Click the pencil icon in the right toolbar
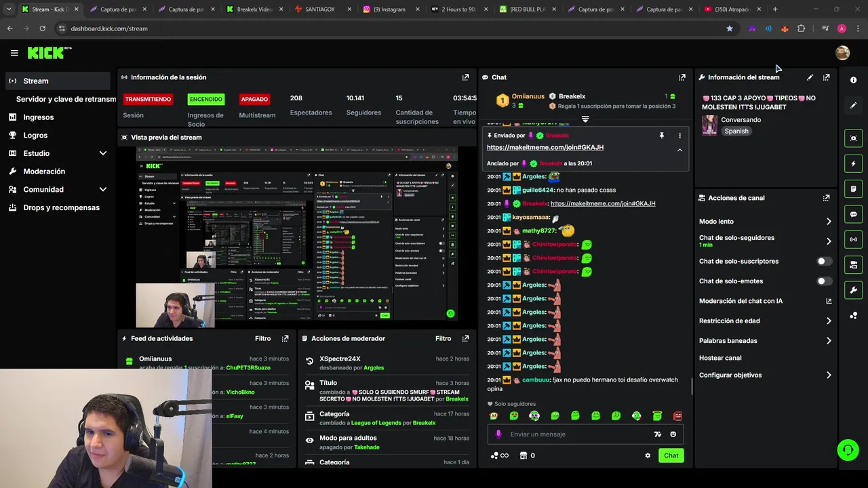868x488 pixels. pos(853,105)
